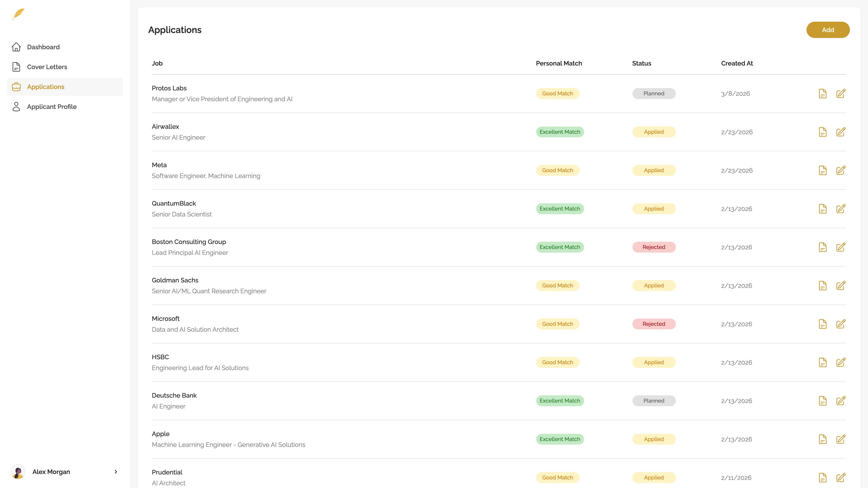Go to Dashboard in the sidebar

pos(65,47)
